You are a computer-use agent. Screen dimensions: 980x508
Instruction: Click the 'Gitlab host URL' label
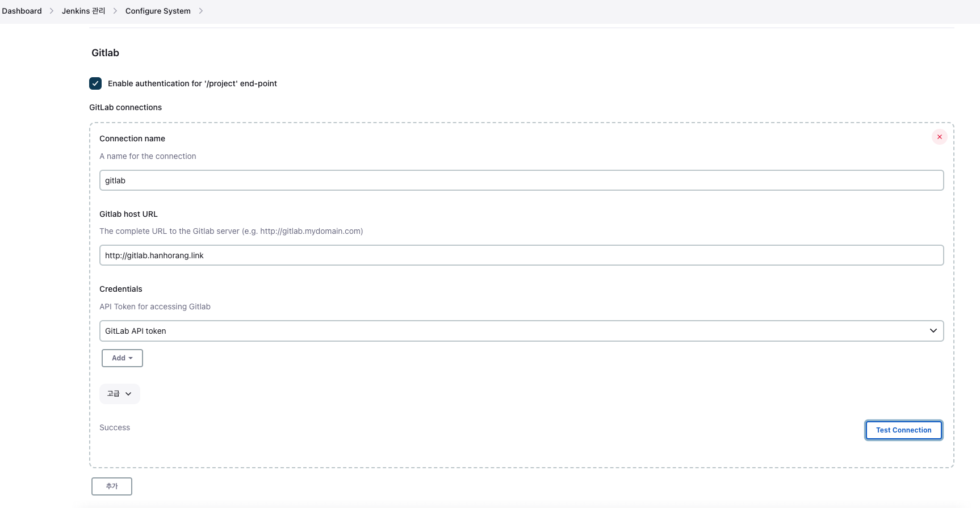(128, 214)
